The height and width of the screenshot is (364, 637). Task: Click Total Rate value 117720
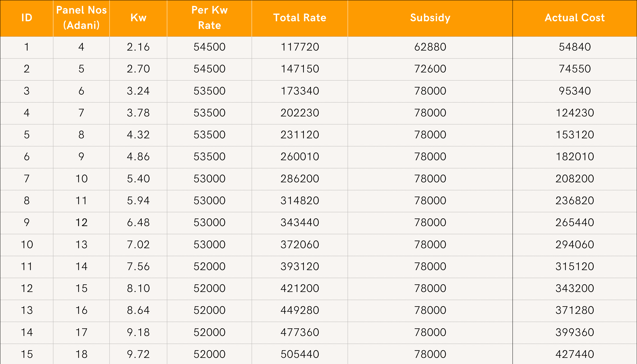click(299, 47)
